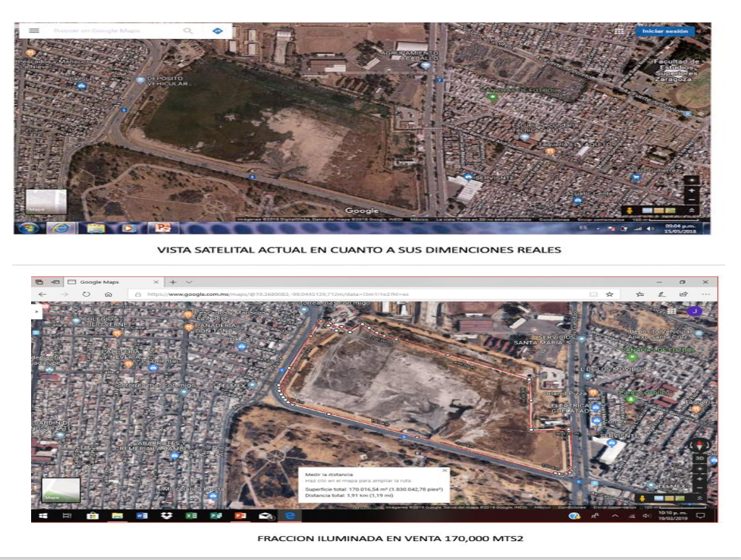This screenshot has height=560, width=741.
Task: Open a new tab with plus button
Action: (x=173, y=282)
